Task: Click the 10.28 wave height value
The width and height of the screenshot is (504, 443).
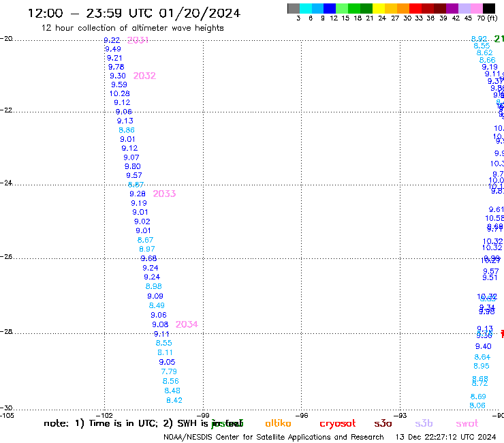Action: pyautogui.click(x=120, y=93)
